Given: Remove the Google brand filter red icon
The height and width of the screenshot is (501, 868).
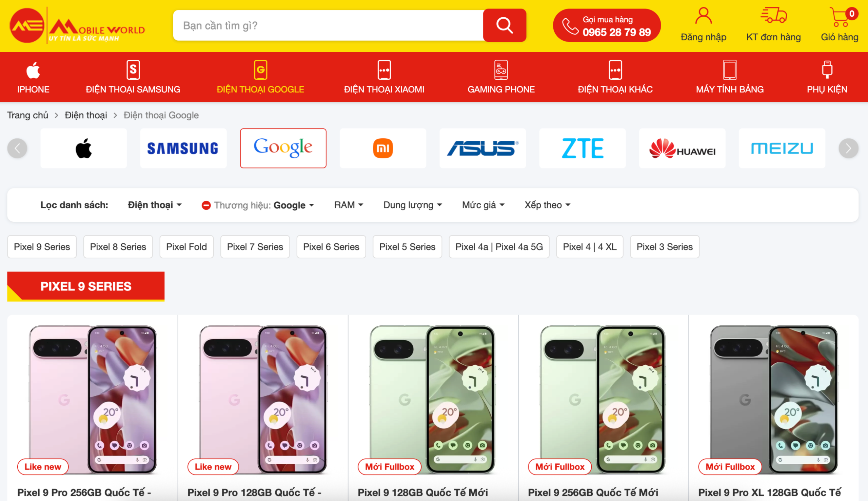Looking at the screenshot, I should [x=206, y=205].
